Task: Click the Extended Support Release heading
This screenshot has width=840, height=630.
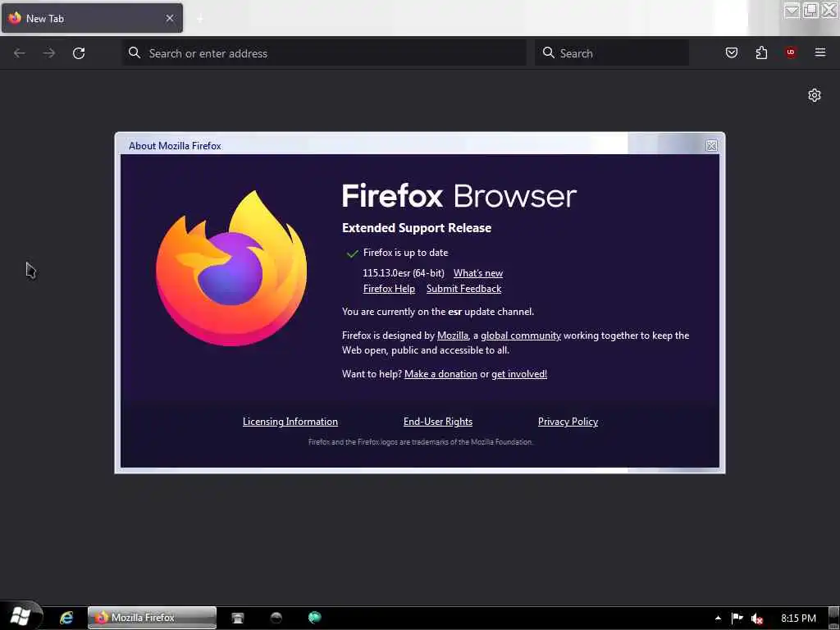Action: 417,228
